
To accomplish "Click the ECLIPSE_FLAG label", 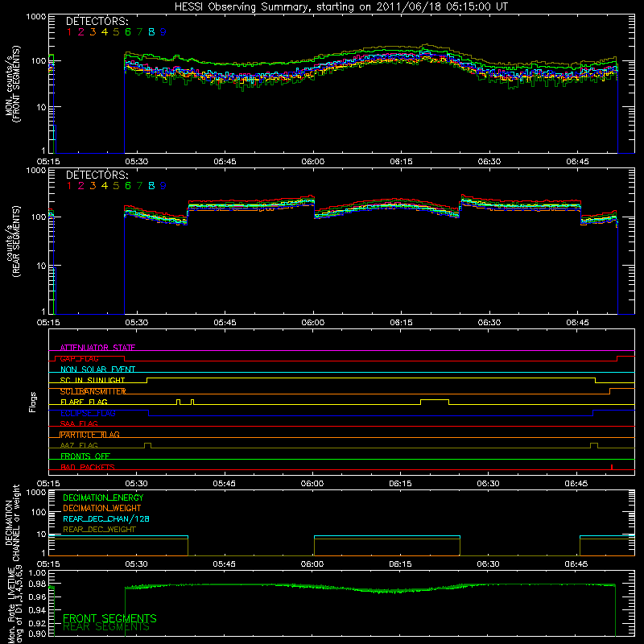I will click(88, 413).
